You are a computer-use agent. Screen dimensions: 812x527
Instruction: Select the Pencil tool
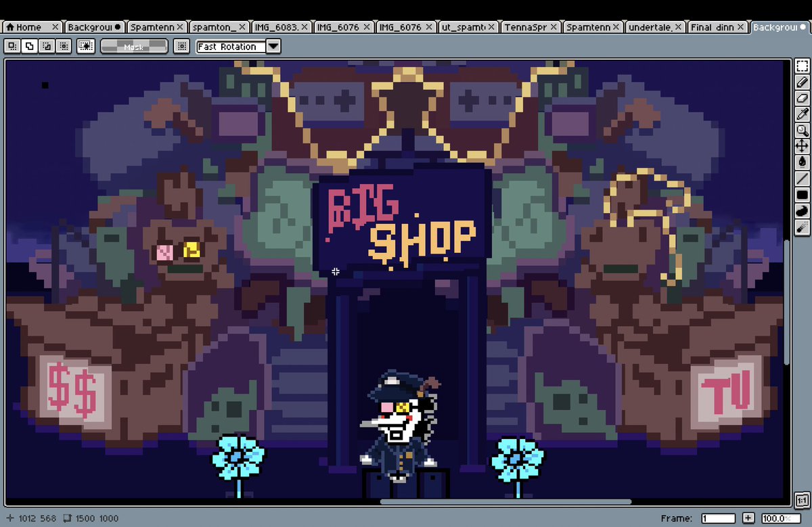802,83
